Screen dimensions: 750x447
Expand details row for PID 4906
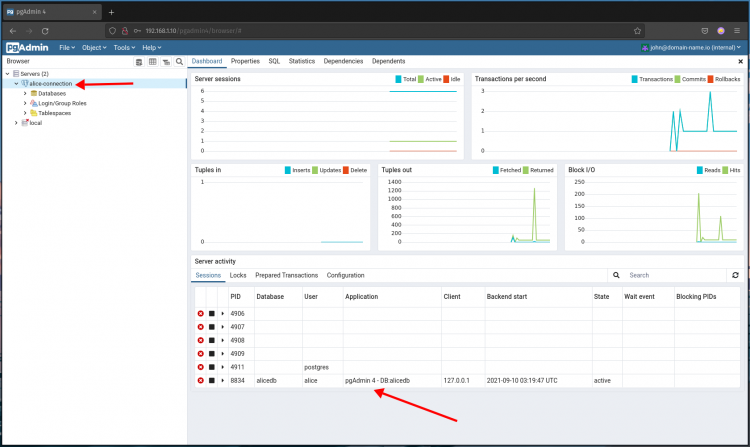coord(222,314)
